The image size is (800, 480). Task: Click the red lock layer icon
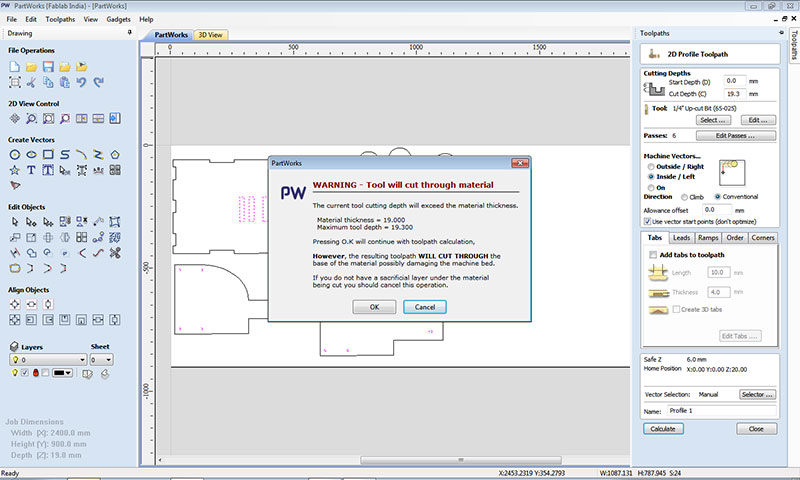(36, 373)
